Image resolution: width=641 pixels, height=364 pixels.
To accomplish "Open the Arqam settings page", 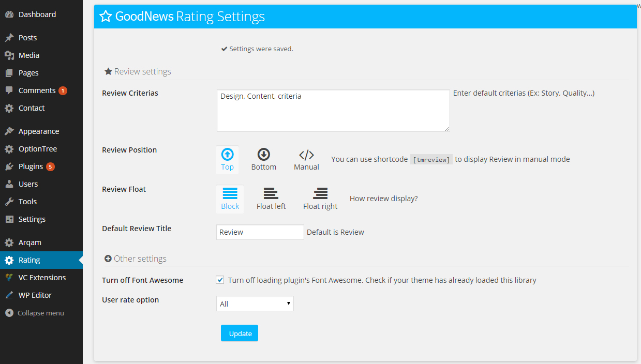I will 29,242.
